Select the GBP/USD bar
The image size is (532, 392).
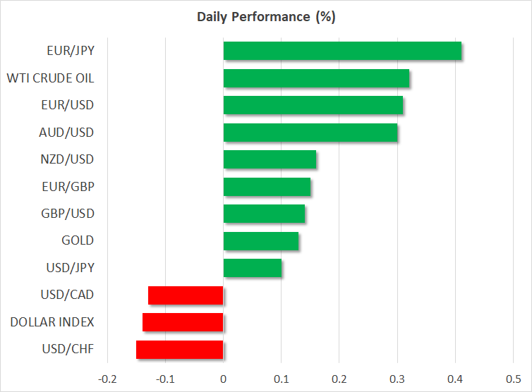(264, 214)
